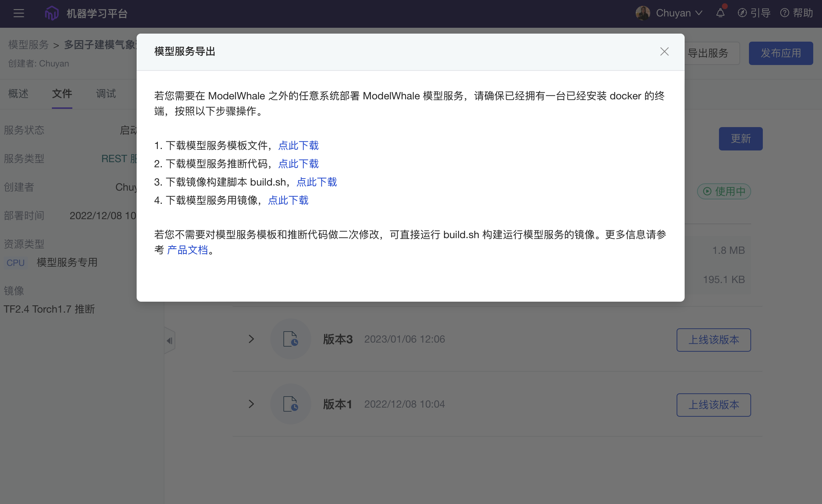This screenshot has width=822, height=504.
Task: Download the model service template file
Action: [298, 146]
